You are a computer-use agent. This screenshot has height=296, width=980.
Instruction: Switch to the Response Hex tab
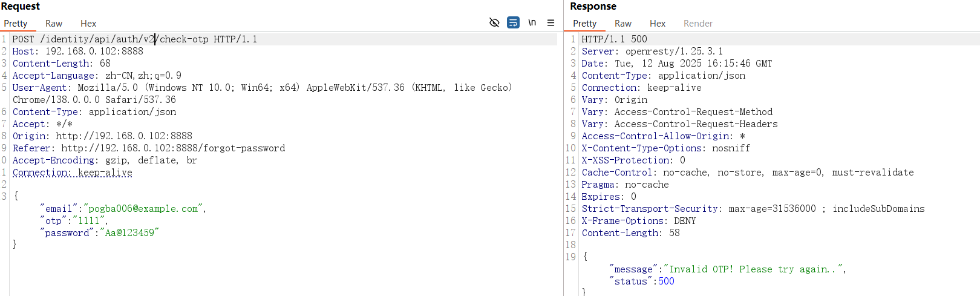pyautogui.click(x=658, y=24)
